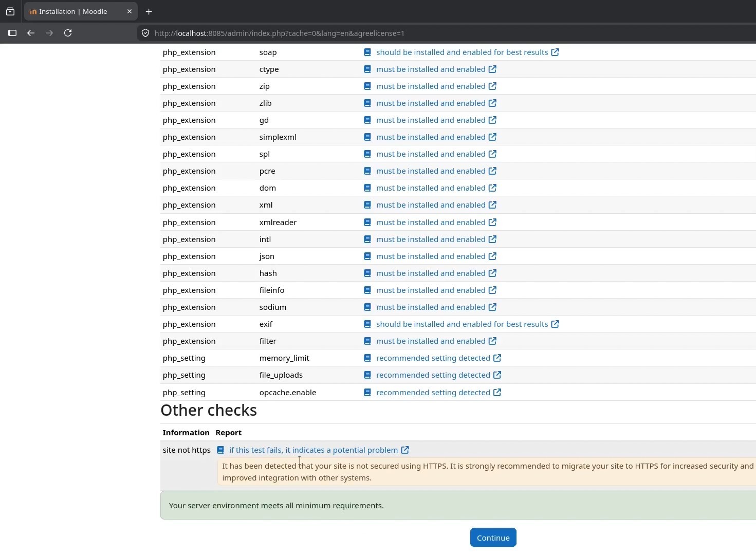Screen dimensions: 756x555
Task: Click the book icon in memory_limit row
Action: click(367, 358)
